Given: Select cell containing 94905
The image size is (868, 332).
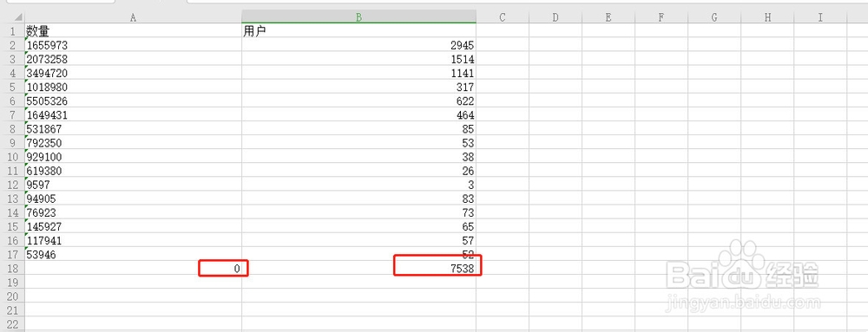Looking at the screenshot, I should point(133,199).
